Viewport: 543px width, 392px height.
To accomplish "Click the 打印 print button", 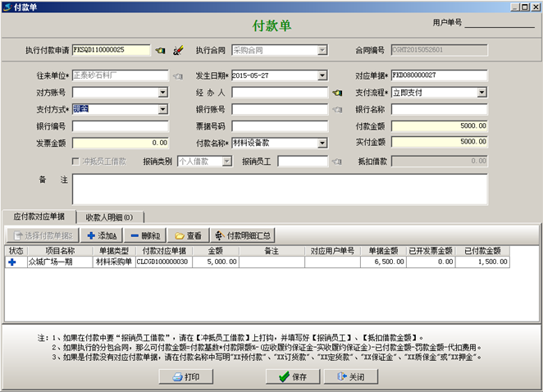I will 185,376.
